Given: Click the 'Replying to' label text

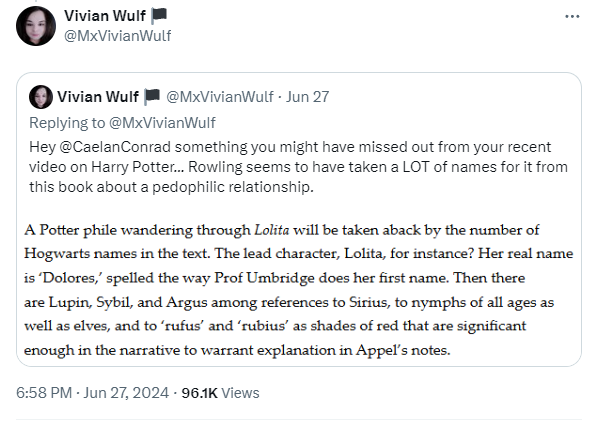Looking at the screenshot, I should click(x=67, y=123).
